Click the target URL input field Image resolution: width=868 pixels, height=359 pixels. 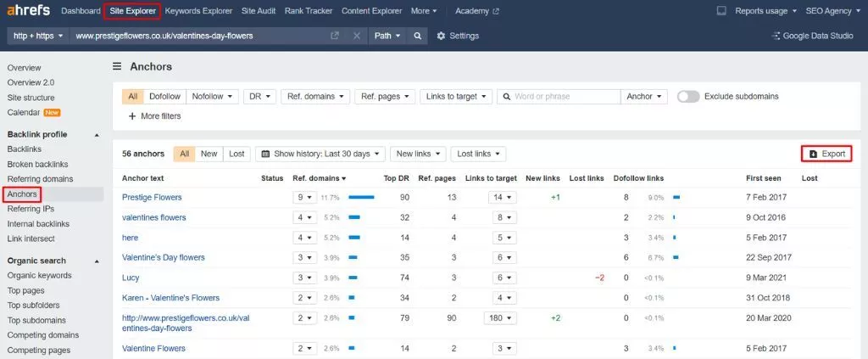coord(199,36)
